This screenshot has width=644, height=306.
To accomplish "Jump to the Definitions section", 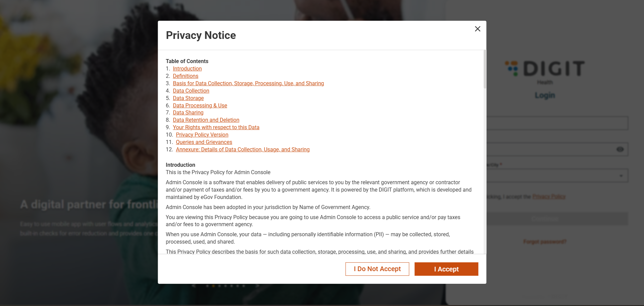I will click(x=186, y=76).
